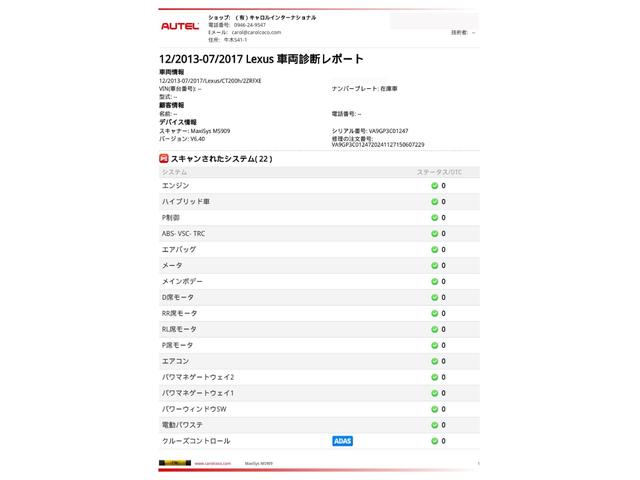This screenshot has width=640, height=480.
Task: Click the デバイス情報 section heading
Action: [x=178, y=122]
